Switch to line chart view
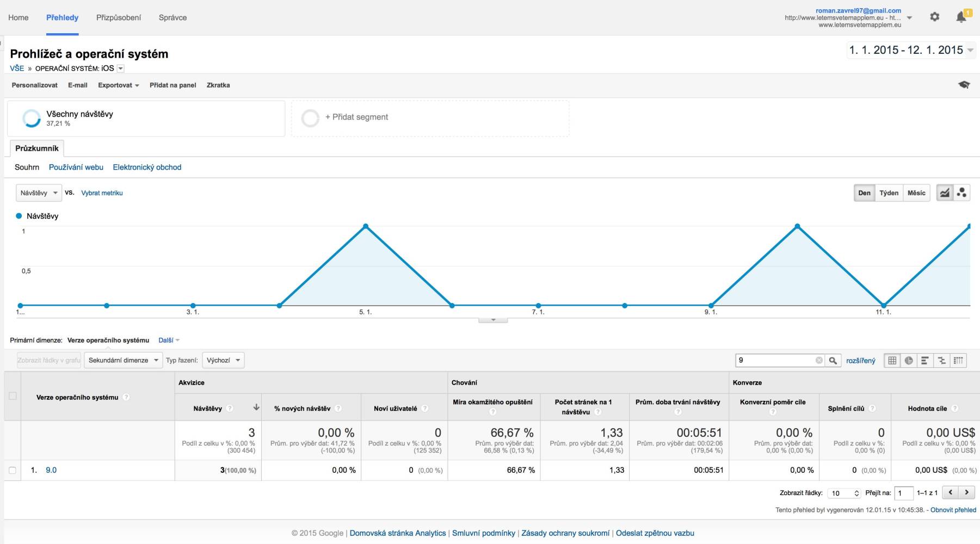Viewport: 980px width, 544px height. [945, 193]
